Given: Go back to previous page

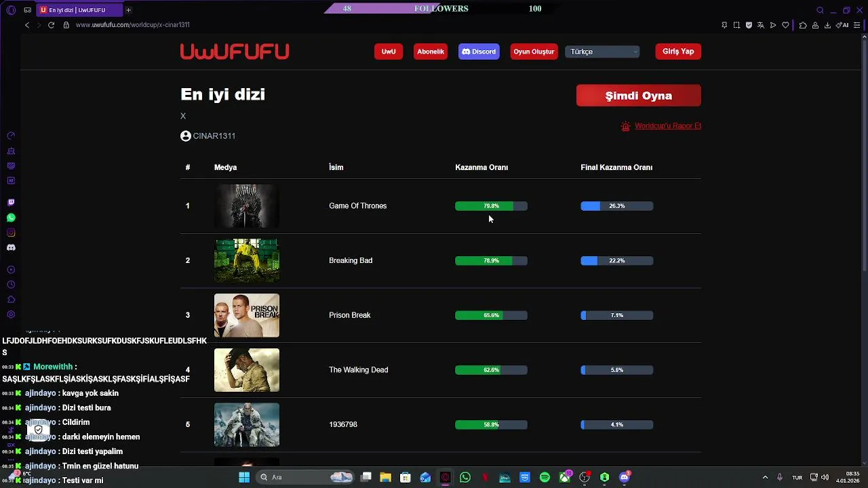Looking at the screenshot, I should tap(27, 25).
